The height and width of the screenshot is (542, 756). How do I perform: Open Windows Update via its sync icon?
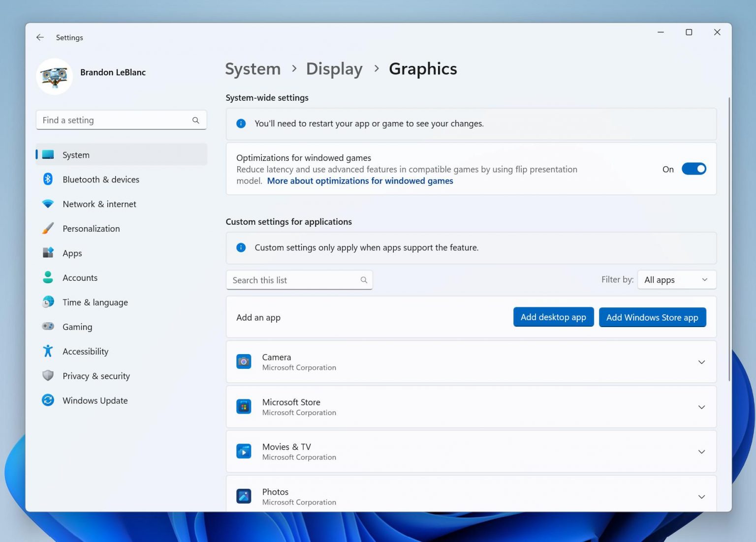click(x=48, y=400)
